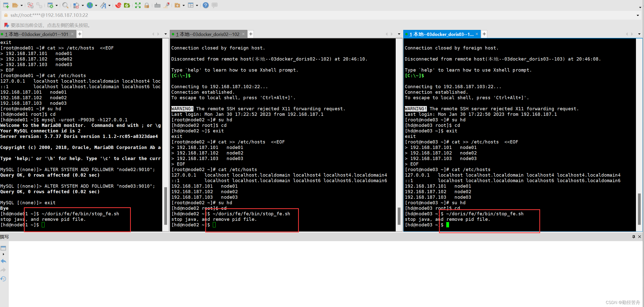Click the lock screen padlock icon

[x=147, y=5]
